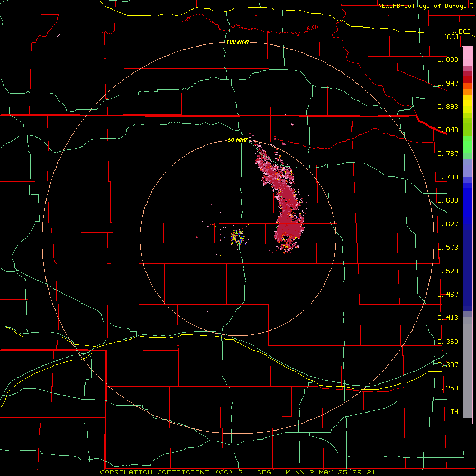Click the 0.360 scale value
The height and width of the screenshot is (476, 476).
point(448,342)
